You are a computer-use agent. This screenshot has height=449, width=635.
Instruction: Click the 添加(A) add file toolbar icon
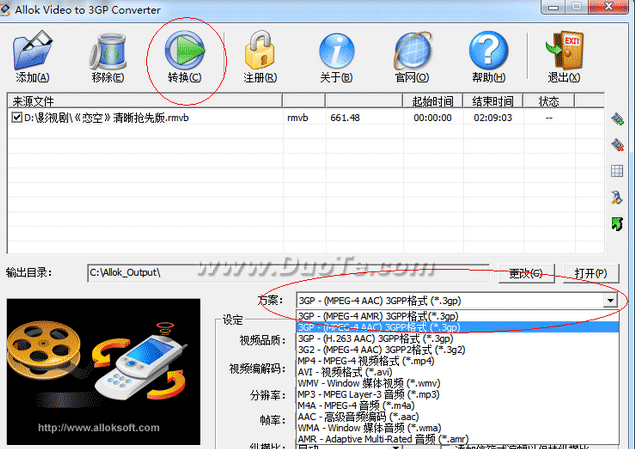point(32,51)
